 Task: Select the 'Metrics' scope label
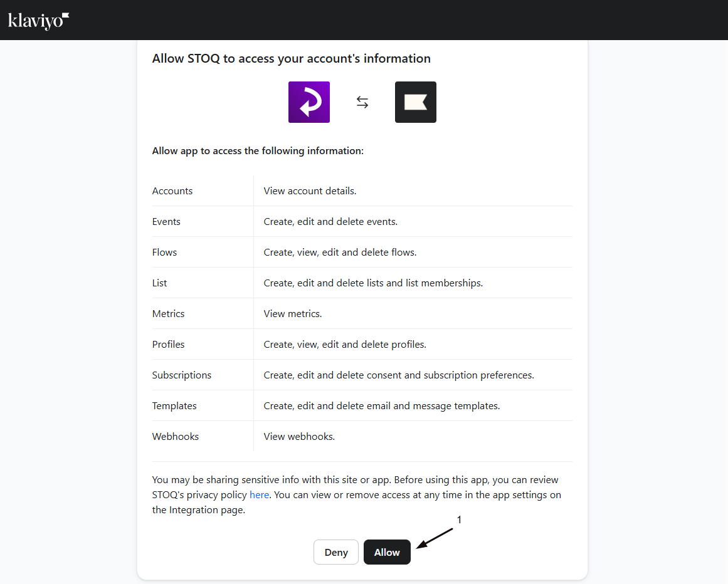[168, 313]
